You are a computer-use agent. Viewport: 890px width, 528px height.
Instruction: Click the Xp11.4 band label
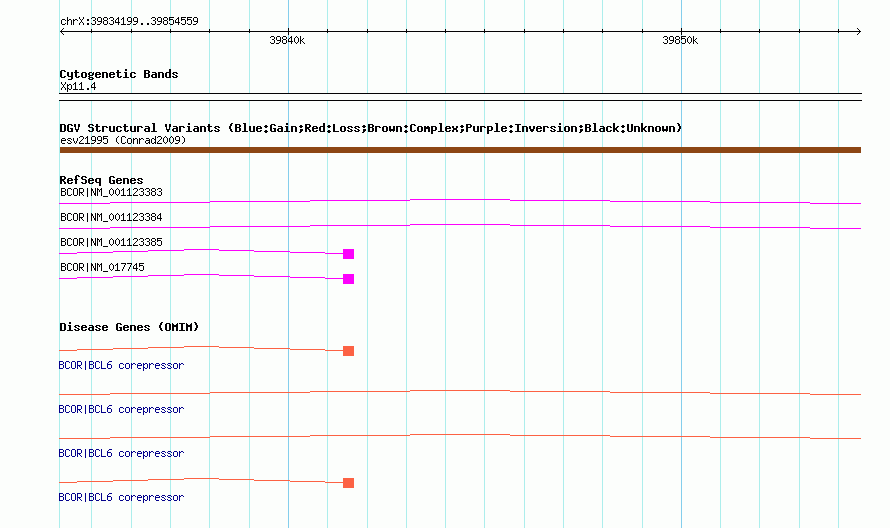pyautogui.click(x=78, y=86)
